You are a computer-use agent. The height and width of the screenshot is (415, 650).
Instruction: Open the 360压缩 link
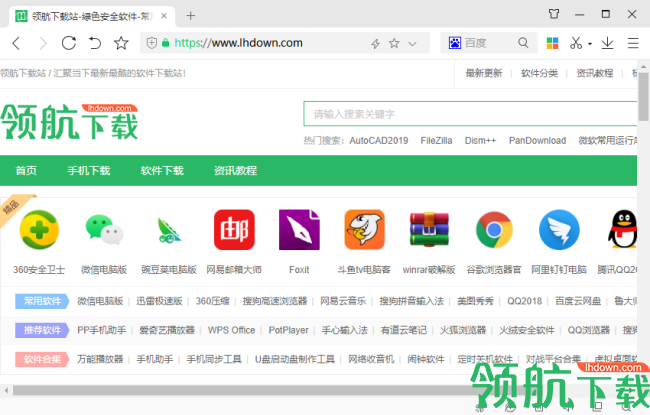(x=213, y=301)
